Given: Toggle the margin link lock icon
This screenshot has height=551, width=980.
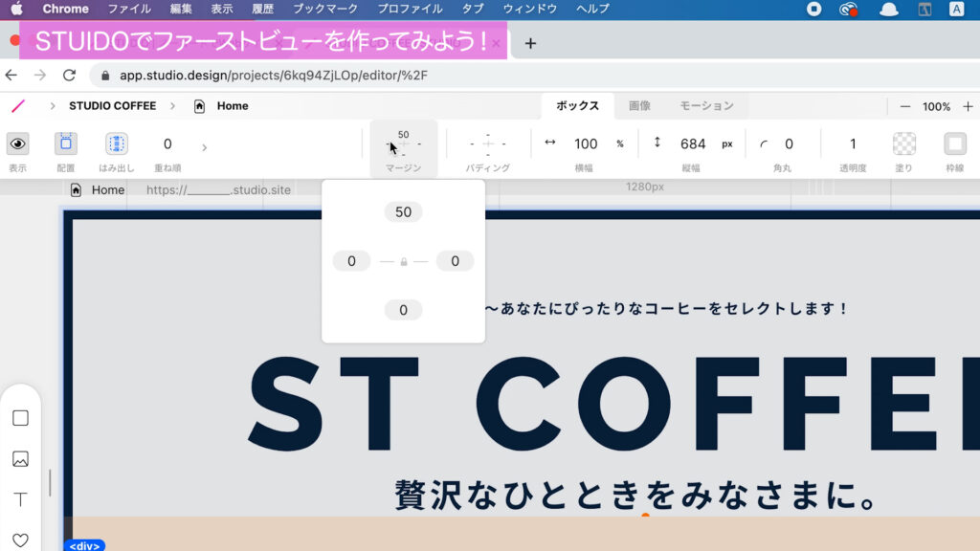Looking at the screenshot, I should 404,261.
